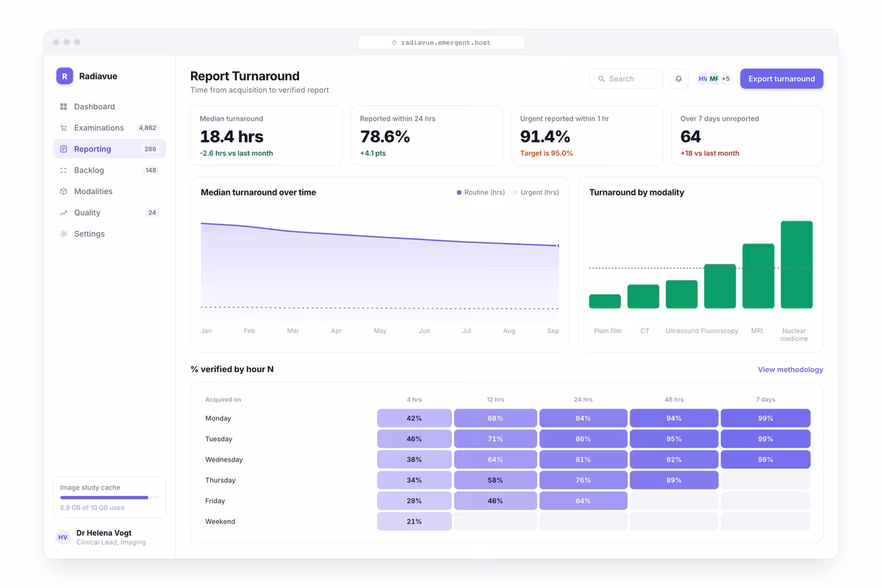Screen dimensions: 882x588
Task: Click Dr Helena Vogt profile name
Action: coord(104,533)
